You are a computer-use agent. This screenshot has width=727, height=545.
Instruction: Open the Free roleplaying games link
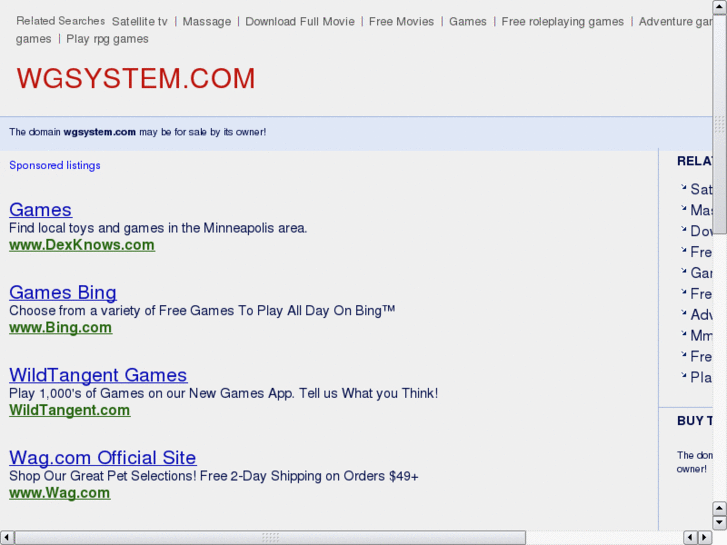(x=562, y=21)
